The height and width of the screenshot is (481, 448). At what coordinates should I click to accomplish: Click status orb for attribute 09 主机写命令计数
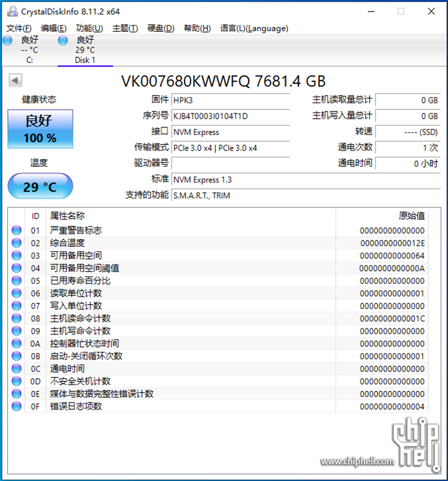(17, 331)
